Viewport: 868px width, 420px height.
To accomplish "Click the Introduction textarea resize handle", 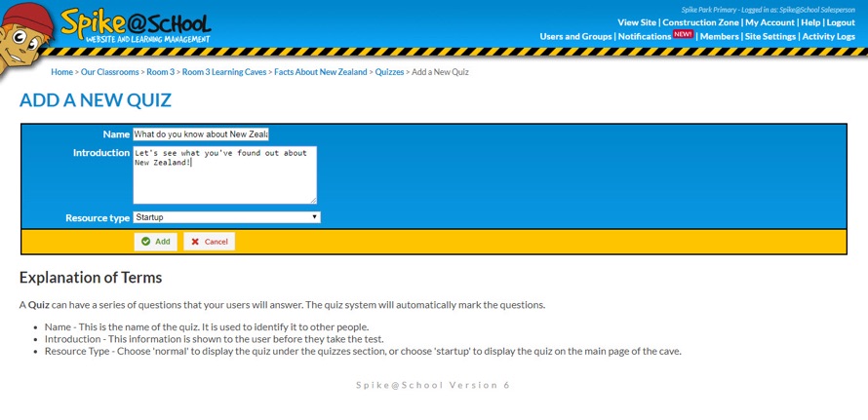I will [x=313, y=201].
